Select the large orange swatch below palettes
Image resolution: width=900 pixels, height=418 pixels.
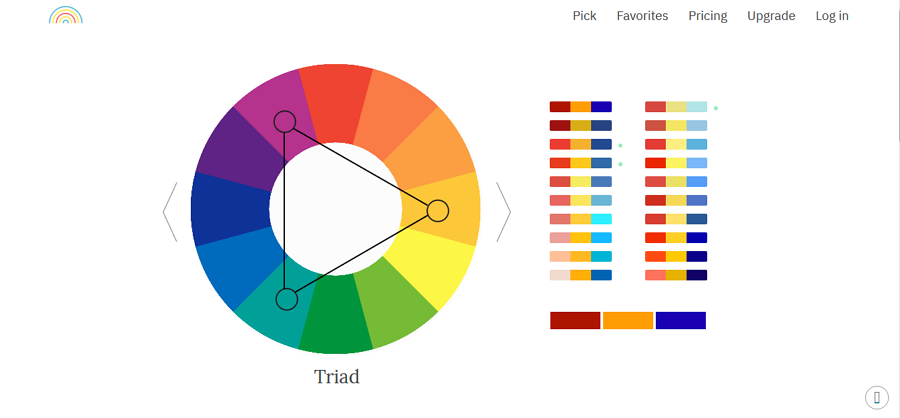(x=628, y=320)
